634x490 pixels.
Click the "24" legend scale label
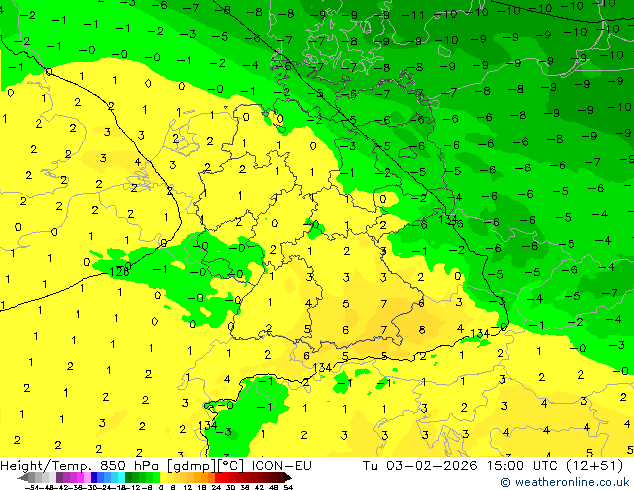(x=216, y=487)
